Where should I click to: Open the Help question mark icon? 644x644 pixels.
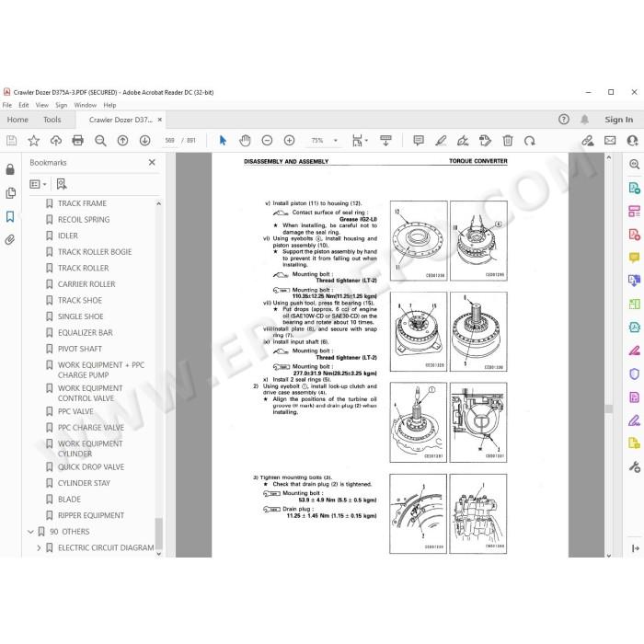click(x=564, y=120)
